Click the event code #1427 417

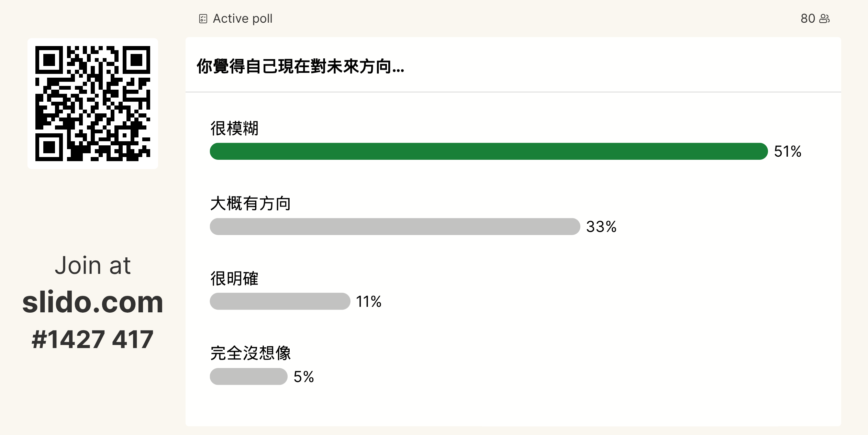93,339
